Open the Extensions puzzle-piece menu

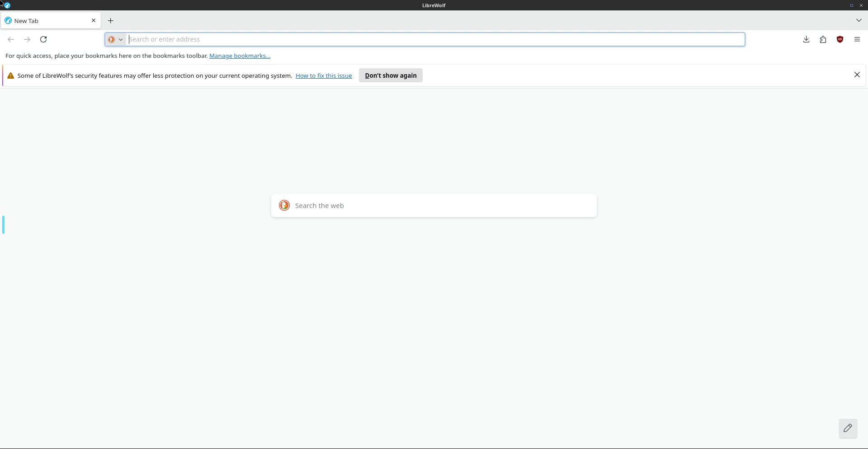point(823,39)
